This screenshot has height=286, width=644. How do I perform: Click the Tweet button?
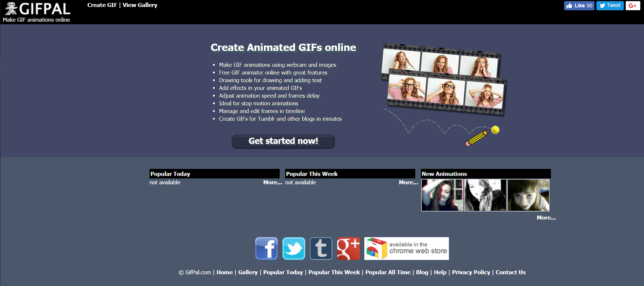610,6
